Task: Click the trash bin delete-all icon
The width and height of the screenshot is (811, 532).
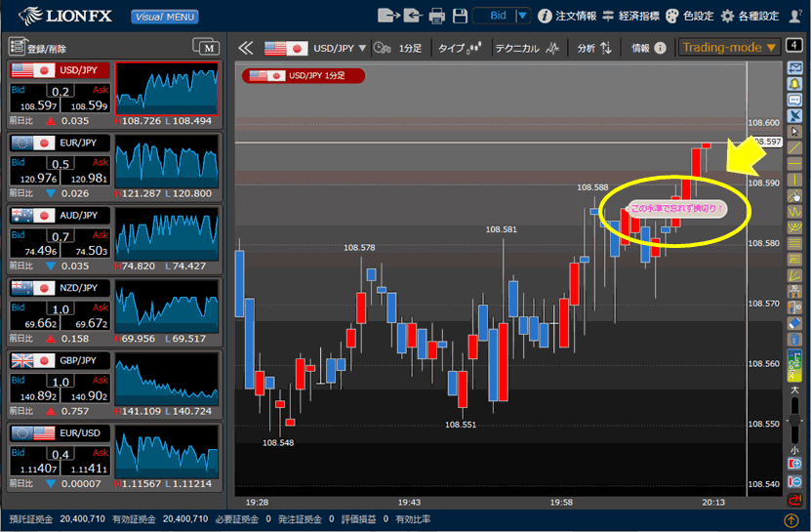Action: [x=794, y=340]
